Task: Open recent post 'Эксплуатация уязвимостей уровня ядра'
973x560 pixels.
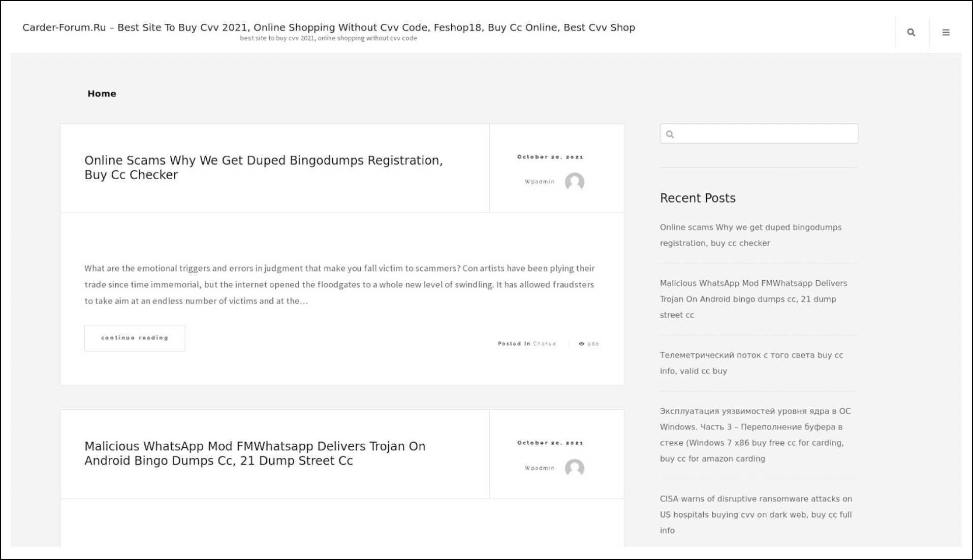Action: (755, 435)
